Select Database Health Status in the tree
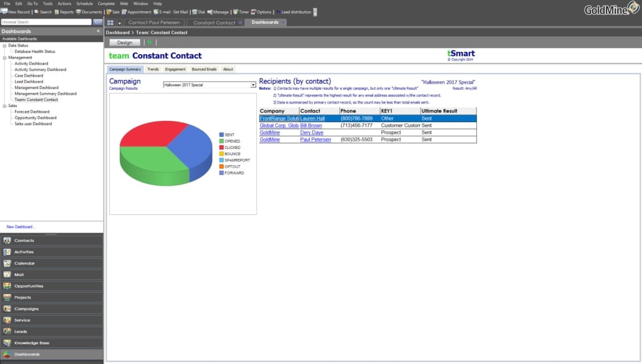The height and width of the screenshot is (364, 642). 35,52
